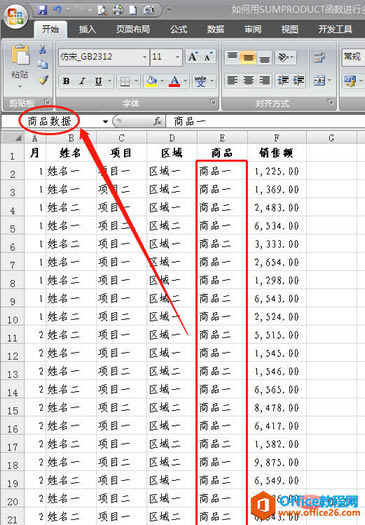Viewport: 365px width, 525px height.
Task: Switch to the 开始 ribbon tab
Action: 50,29
